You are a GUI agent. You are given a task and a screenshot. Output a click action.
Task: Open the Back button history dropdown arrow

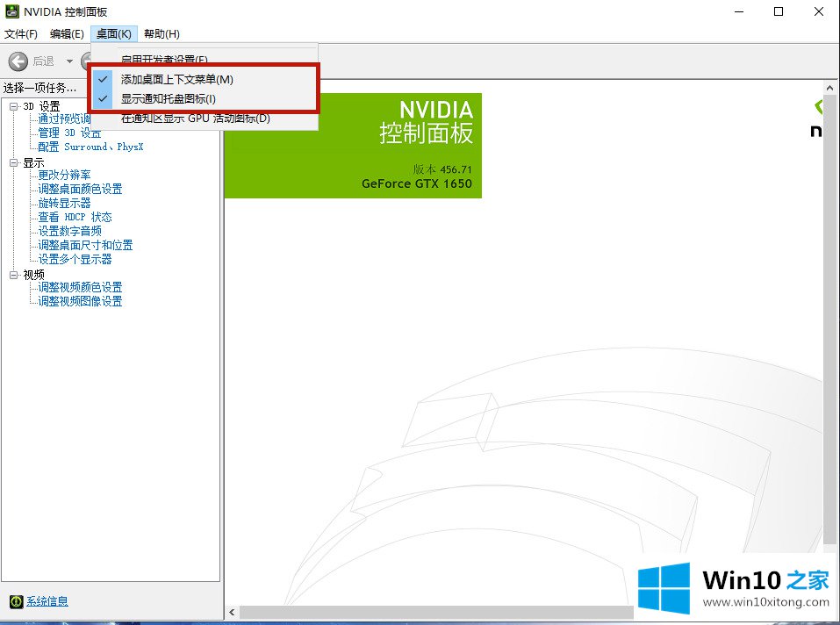coord(69,61)
